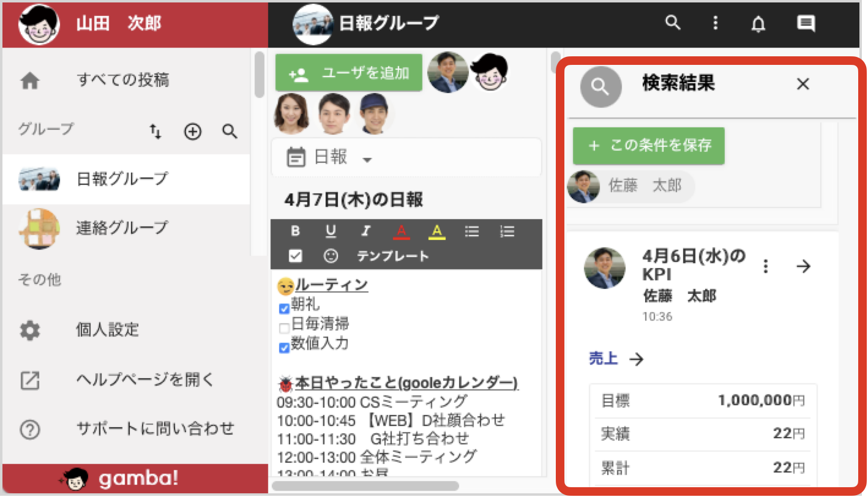
Task: Check the 日毎清掃 checkbox
Action: (x=284, y=328)
